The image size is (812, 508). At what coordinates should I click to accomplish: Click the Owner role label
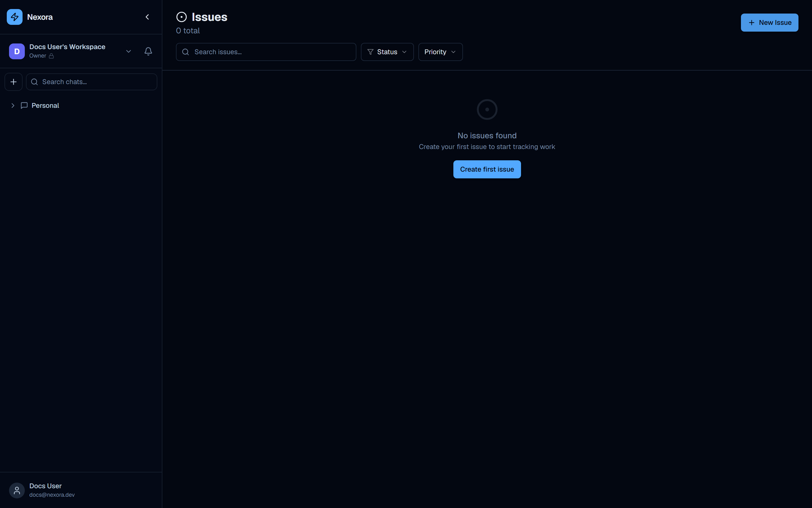click(x=37, y=56)
